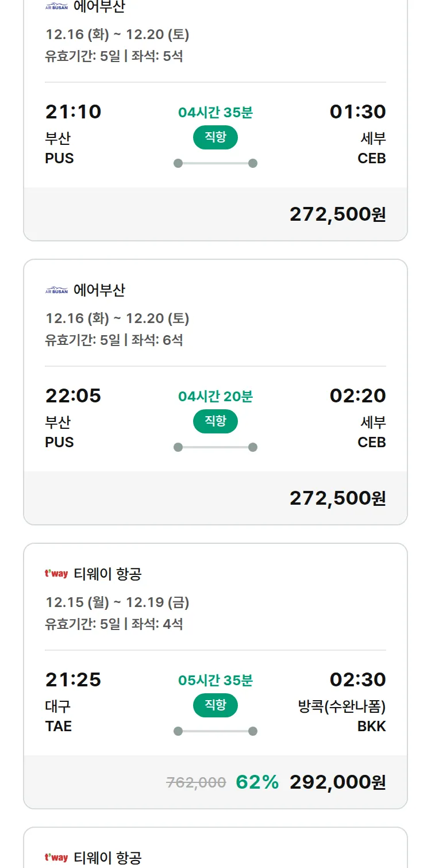Image resolution: width=431 pixels, height=868 pixels.
Task: Select the 272,500원 price on the 21:10 flight
Action: pos(337,214)
